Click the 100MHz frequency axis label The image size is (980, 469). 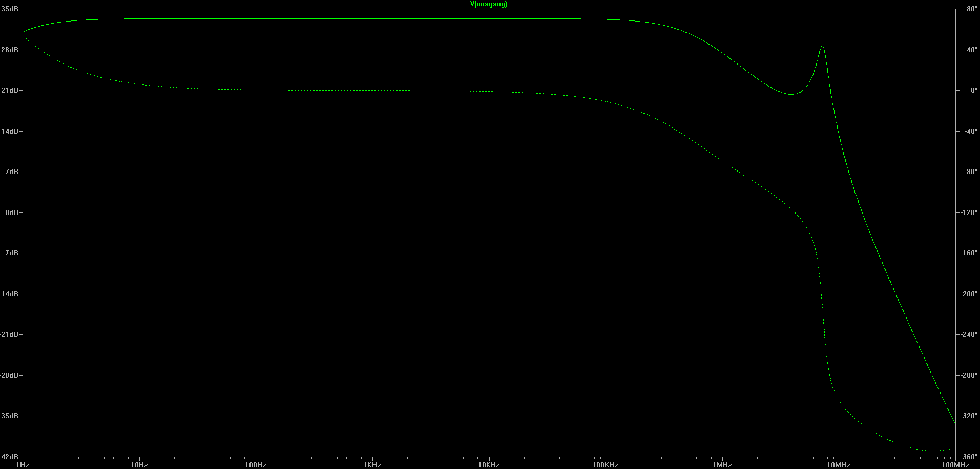point(955,465)
